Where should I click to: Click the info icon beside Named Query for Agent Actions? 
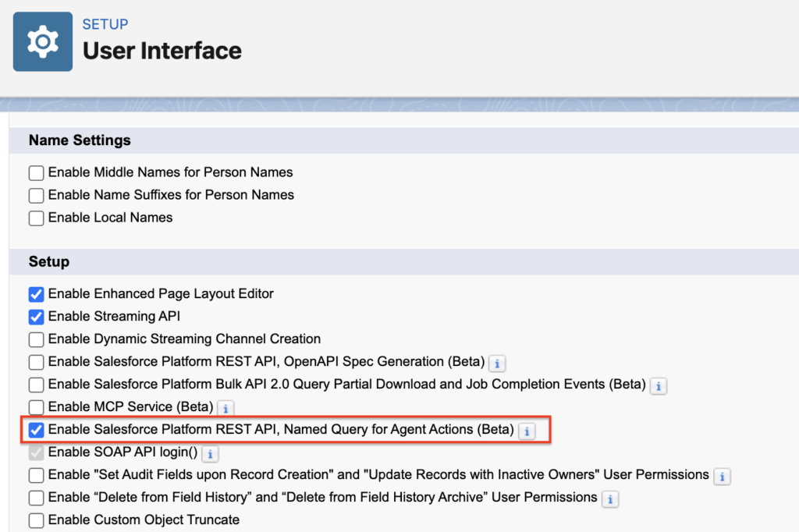tap(527, 431)
